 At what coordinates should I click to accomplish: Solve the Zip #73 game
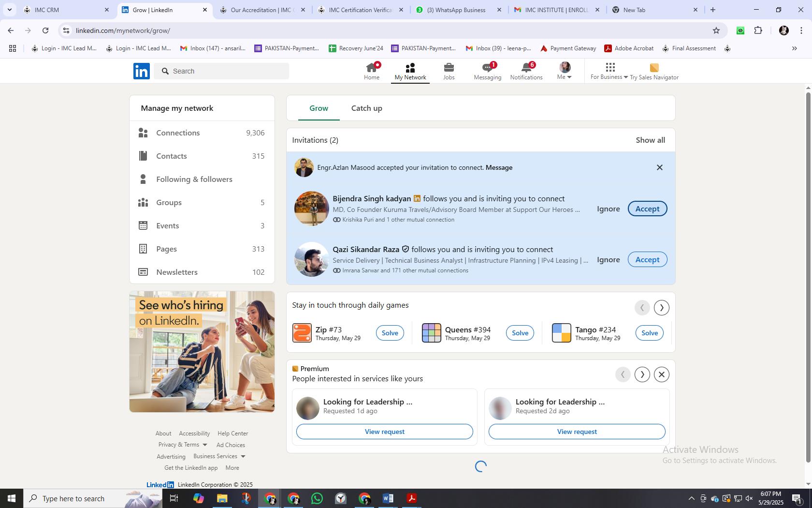pos(390,333)
